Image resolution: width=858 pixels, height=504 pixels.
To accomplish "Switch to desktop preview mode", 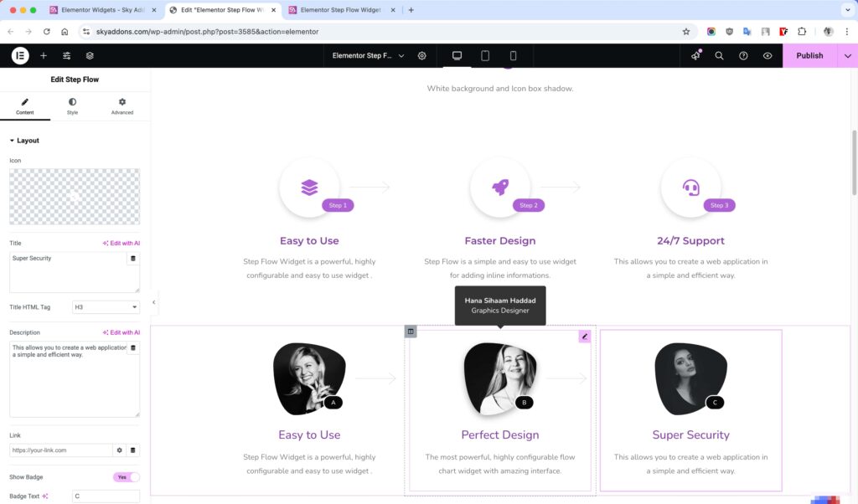I will pos(457,56).
